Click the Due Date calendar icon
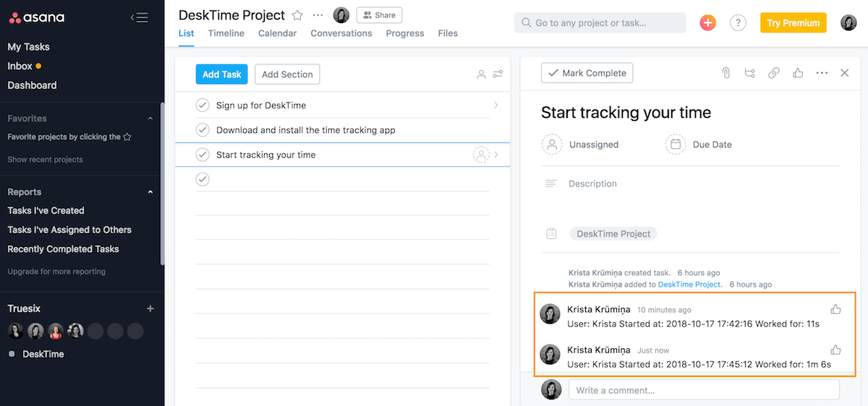The image size is (868, 406). [x=676, y=144]
